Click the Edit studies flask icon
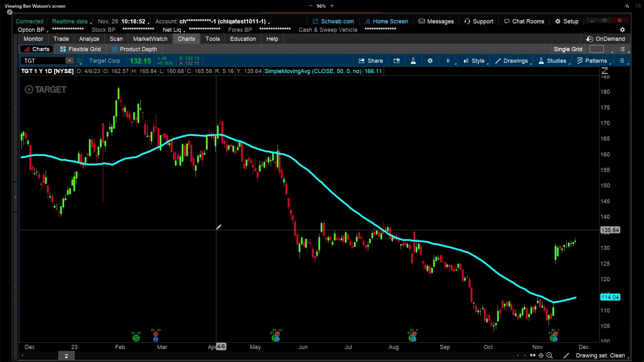Image resolution: width=644 pixels, height=362 pixels. click(x=413, y=61)
